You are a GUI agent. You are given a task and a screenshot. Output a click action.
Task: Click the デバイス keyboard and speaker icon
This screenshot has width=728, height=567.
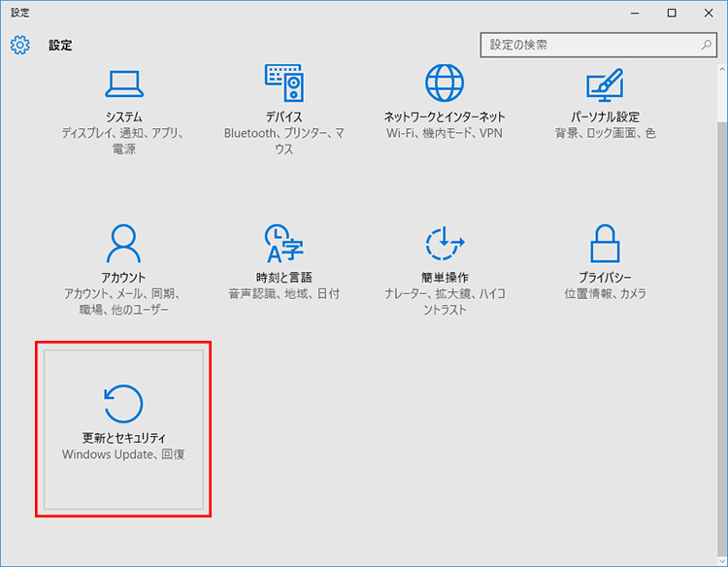284,83
